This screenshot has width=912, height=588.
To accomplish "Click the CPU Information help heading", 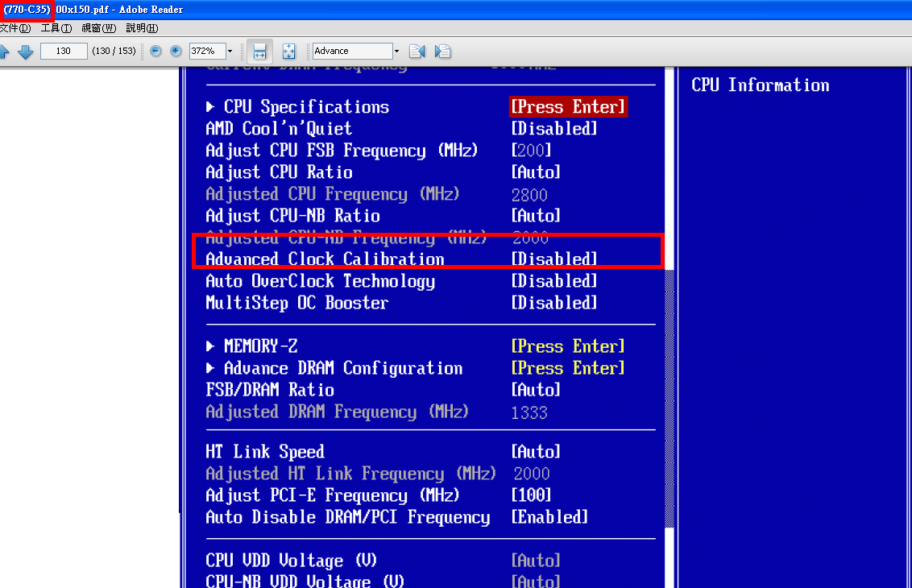I will coord(761,85).
